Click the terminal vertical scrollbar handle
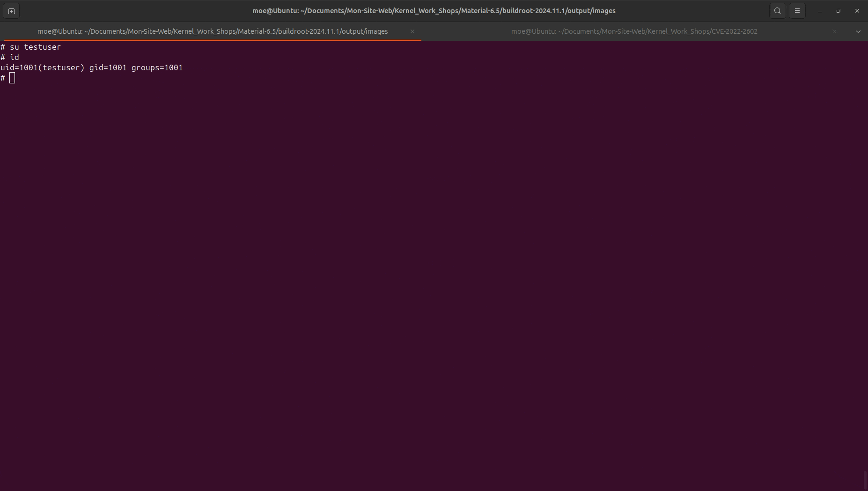Screen dimensions: 868x491 [865, 480]
